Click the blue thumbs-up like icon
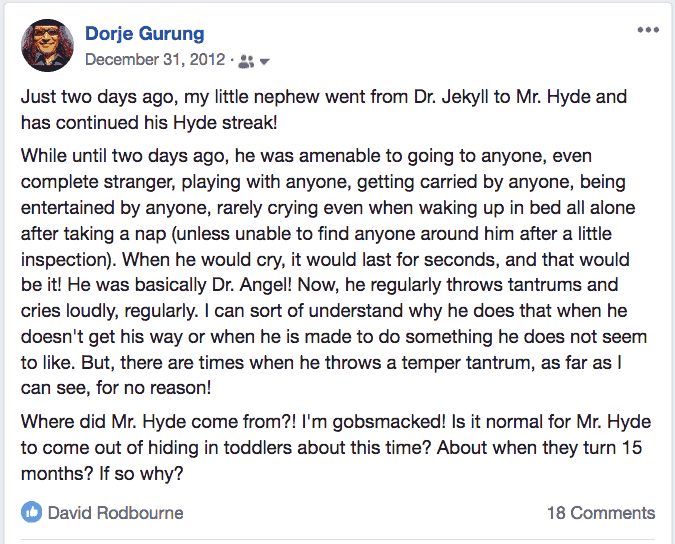675x544 pixels. tap(31, 512)
